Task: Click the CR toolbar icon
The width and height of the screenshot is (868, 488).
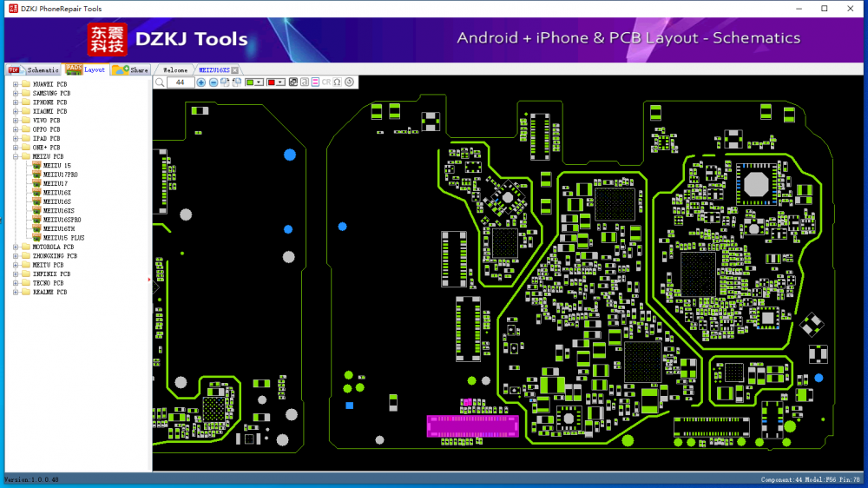Action: tap(326, 82)
